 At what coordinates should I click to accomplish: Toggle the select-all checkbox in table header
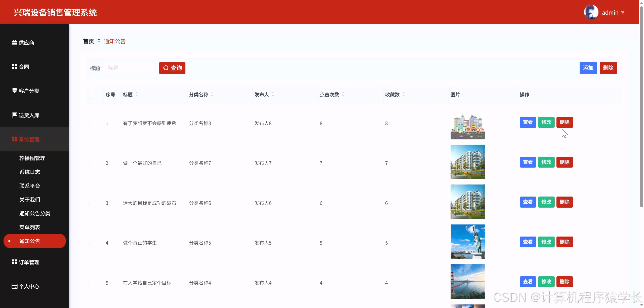point(91,95)
